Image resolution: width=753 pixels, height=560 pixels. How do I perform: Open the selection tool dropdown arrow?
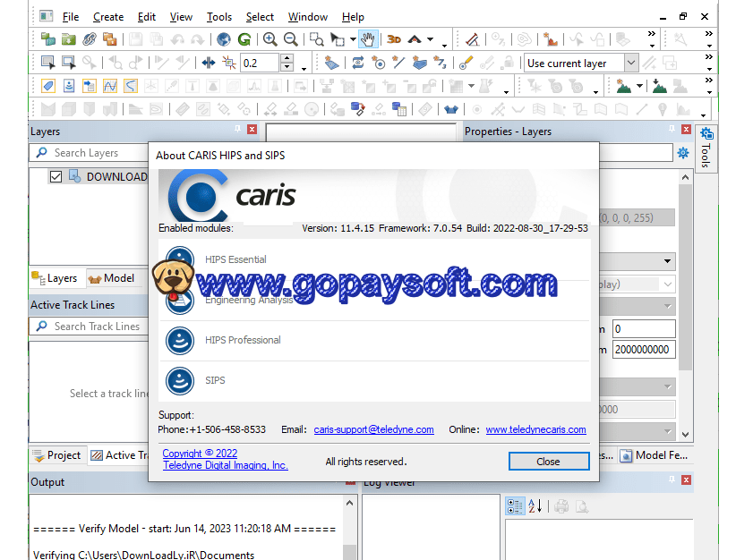pyautogui.click(x=353, y=39)
